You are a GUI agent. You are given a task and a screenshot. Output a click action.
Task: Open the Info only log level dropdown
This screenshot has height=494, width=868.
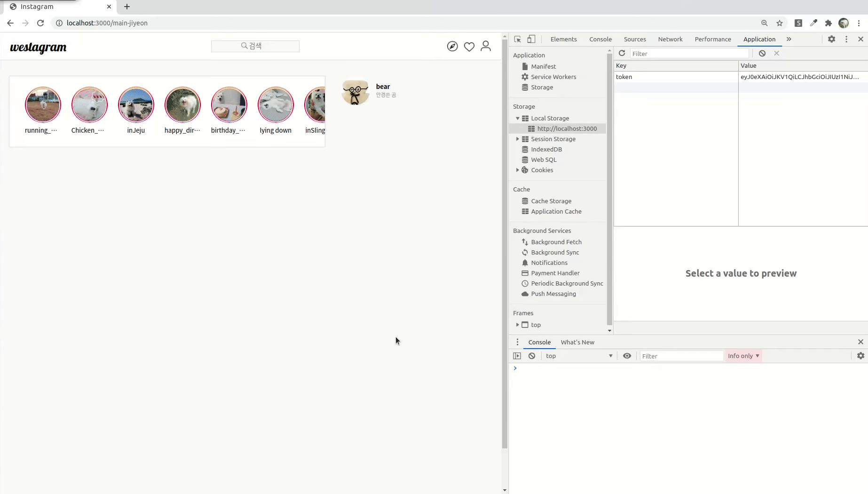point(743,356)
